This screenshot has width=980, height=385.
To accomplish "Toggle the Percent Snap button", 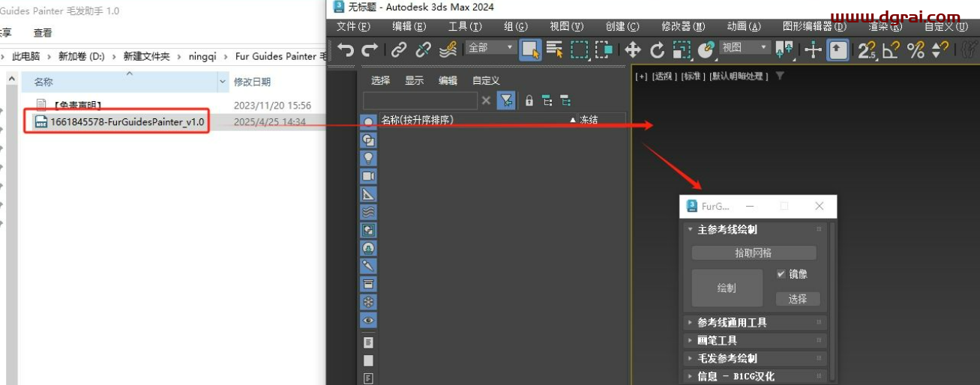I will tap(916, 50).
